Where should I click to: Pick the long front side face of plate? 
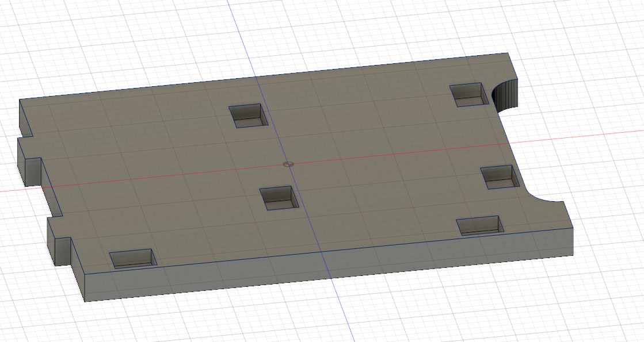[329, 264]
